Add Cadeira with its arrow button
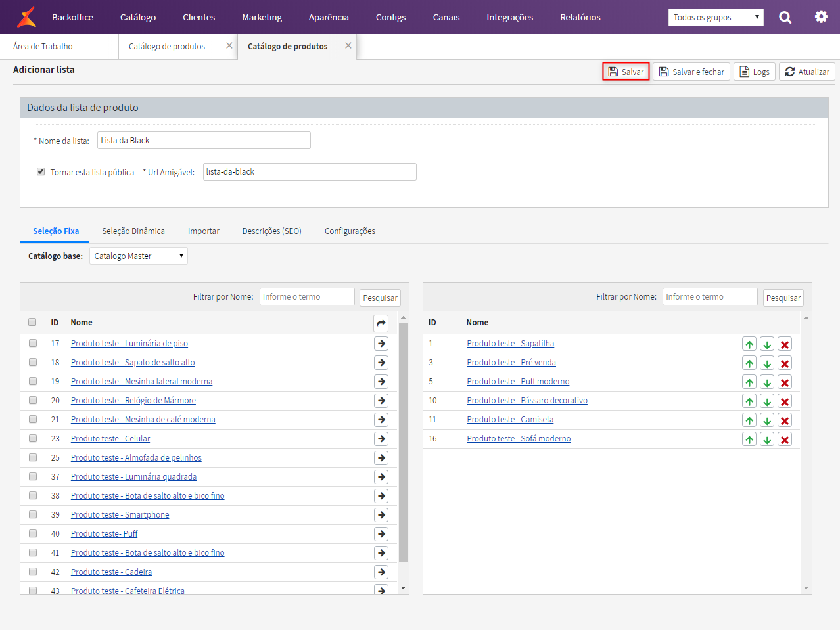This screenshot has height=630, width=840. coord(381,572)
